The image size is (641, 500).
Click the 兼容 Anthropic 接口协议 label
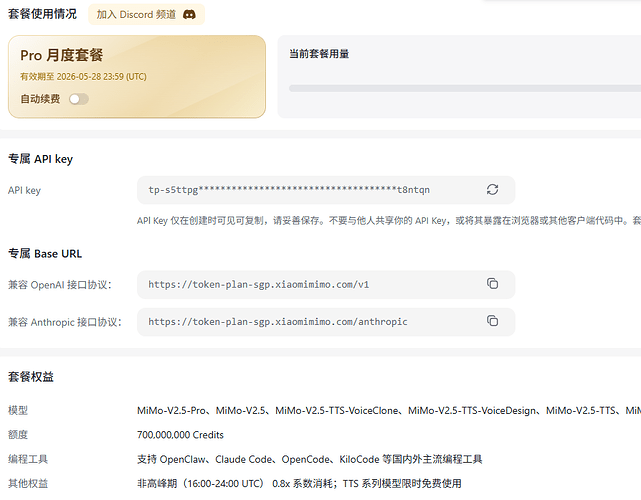pos(65,322)
